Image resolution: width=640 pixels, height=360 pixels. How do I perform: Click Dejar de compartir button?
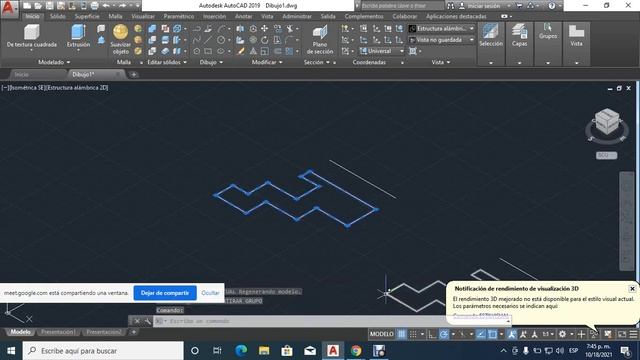(165, 293)
